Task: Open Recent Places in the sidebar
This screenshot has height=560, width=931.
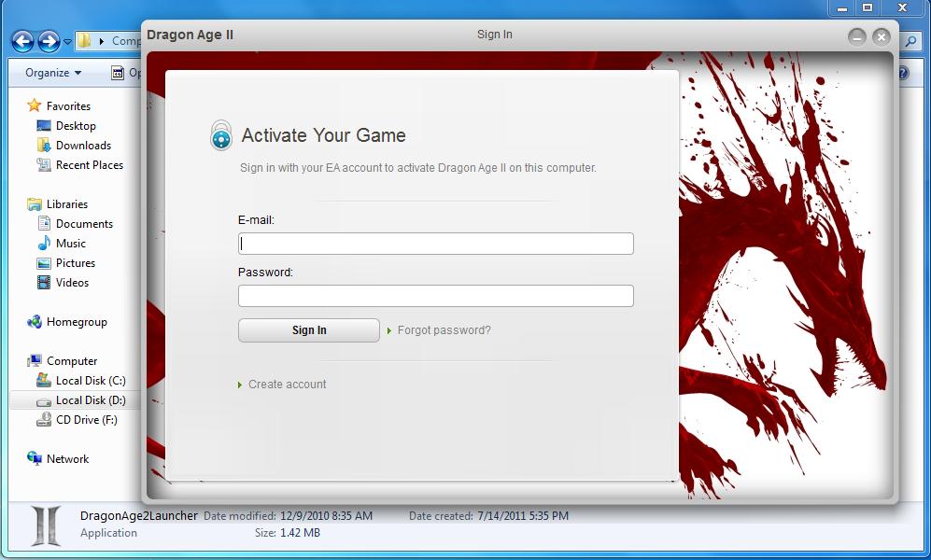Action: [90, 165]
